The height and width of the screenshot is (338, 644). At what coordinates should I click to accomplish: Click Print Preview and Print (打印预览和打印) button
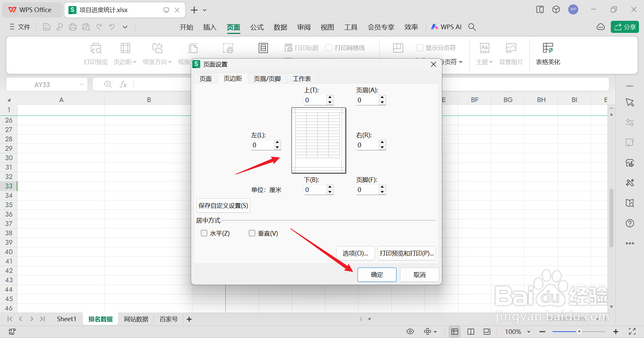point(407,253)
